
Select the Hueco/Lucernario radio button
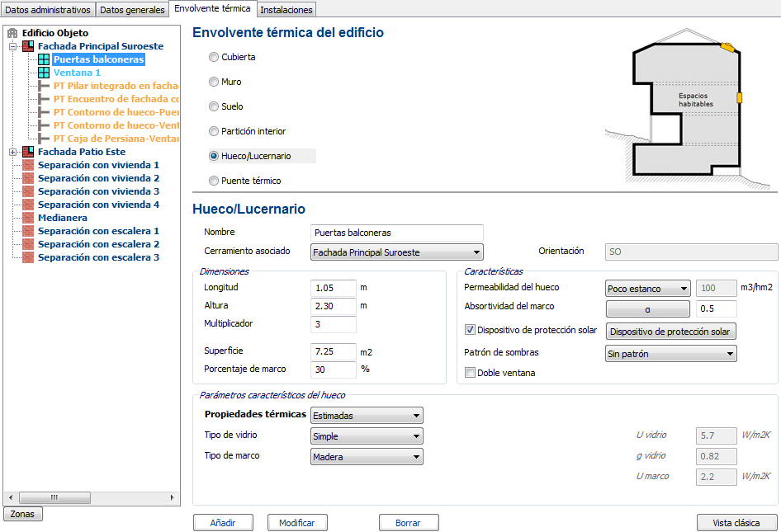214,156
